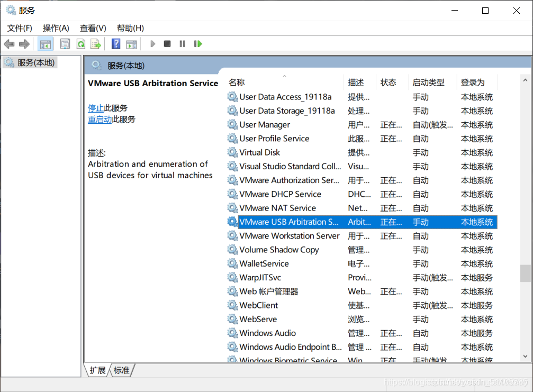Screen dimensions: 533x392
Task: Sort by the 状态 column header
Action: click(392, 83)
